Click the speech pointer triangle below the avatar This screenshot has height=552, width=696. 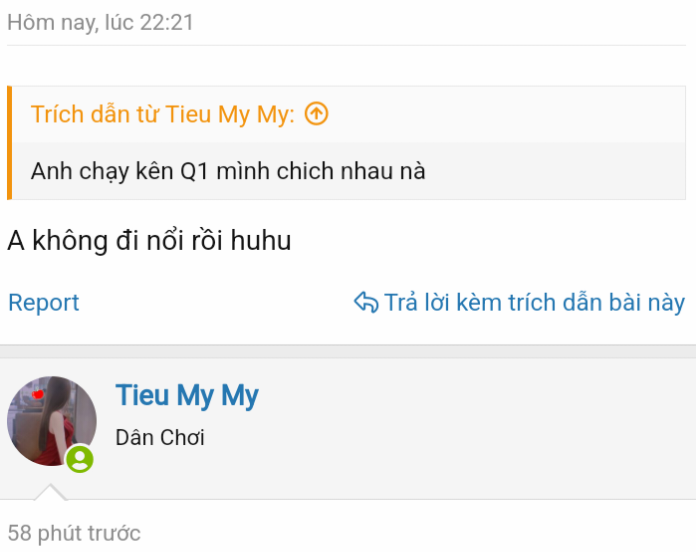pyautogui.click(x=51, y=492)
